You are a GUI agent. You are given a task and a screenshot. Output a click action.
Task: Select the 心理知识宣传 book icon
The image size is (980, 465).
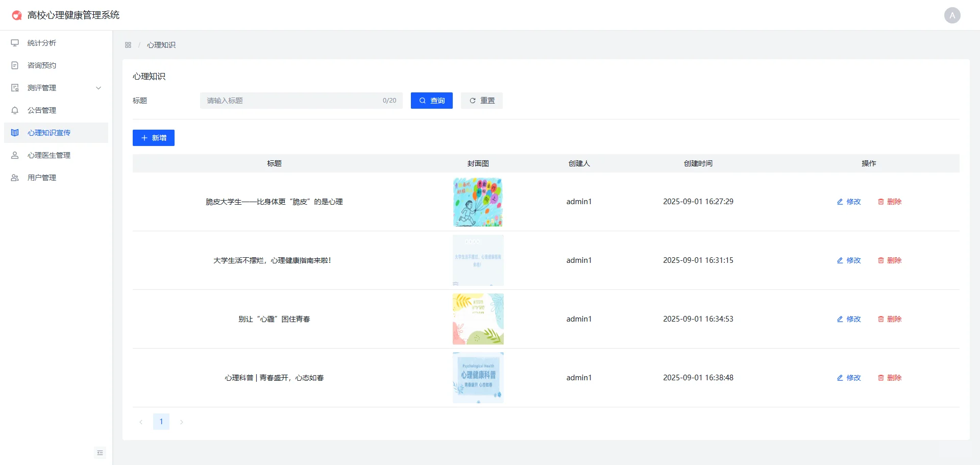point(15,133)
